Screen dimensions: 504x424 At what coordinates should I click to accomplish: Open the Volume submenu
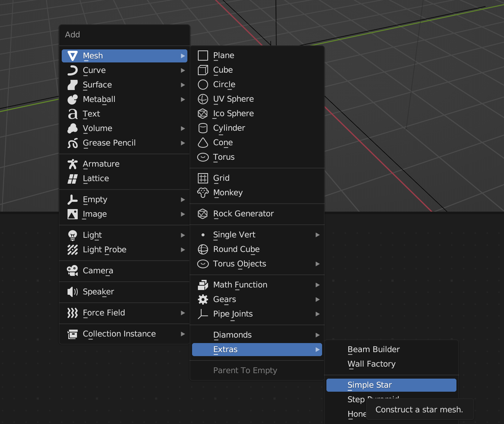(x=125, y=129)
